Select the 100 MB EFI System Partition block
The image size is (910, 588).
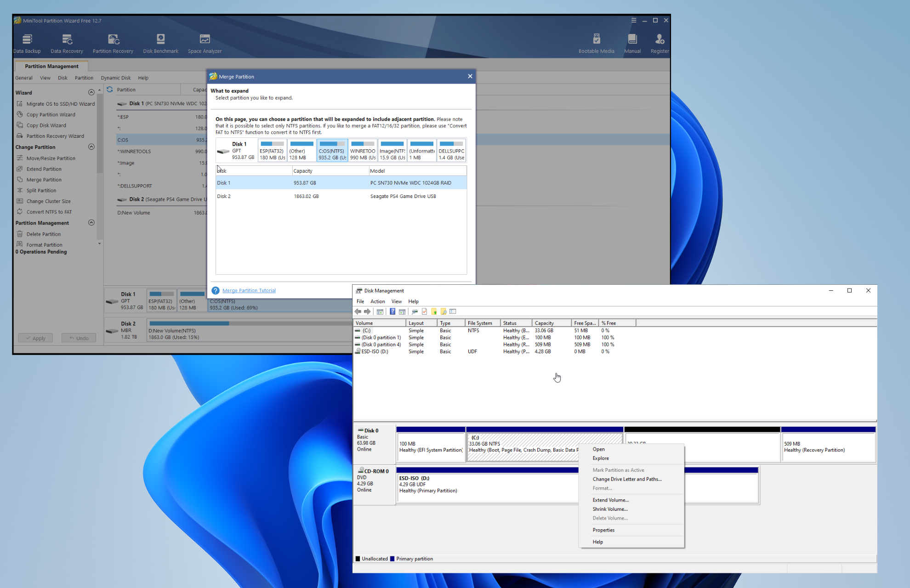431,444
